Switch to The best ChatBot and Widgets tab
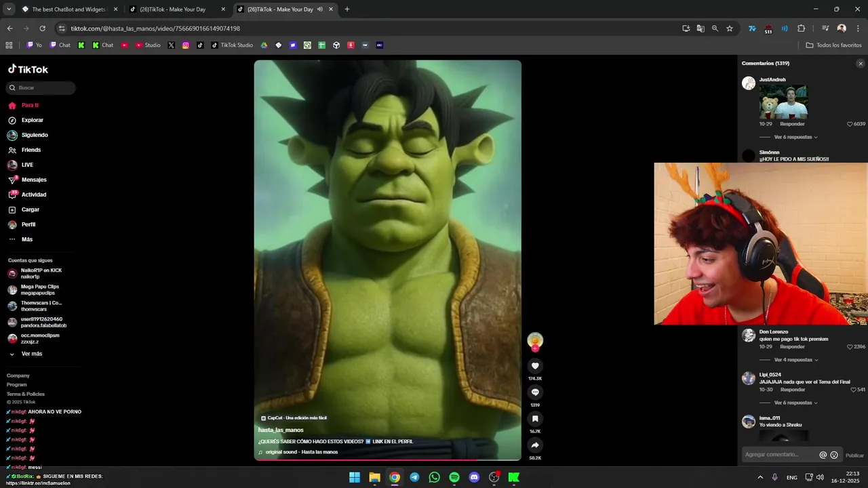868x488 pixels. click(70, 9)
